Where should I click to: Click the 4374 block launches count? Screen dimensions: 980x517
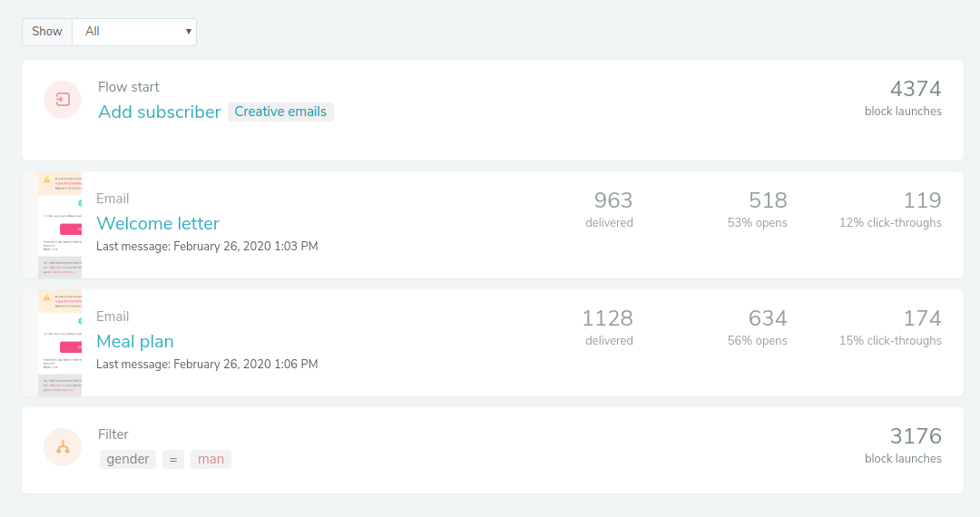915,89
